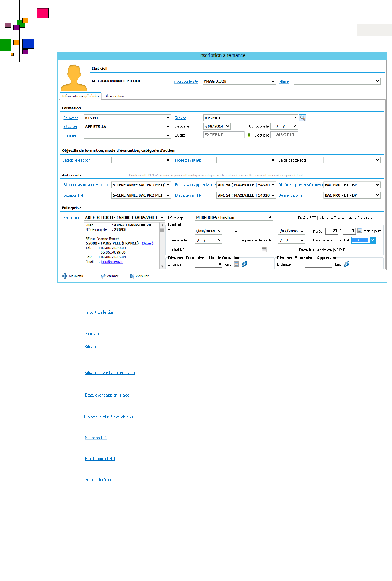Click the Nouveau button
This screenshot has width=392, height=581.
(x=73, y=276)
